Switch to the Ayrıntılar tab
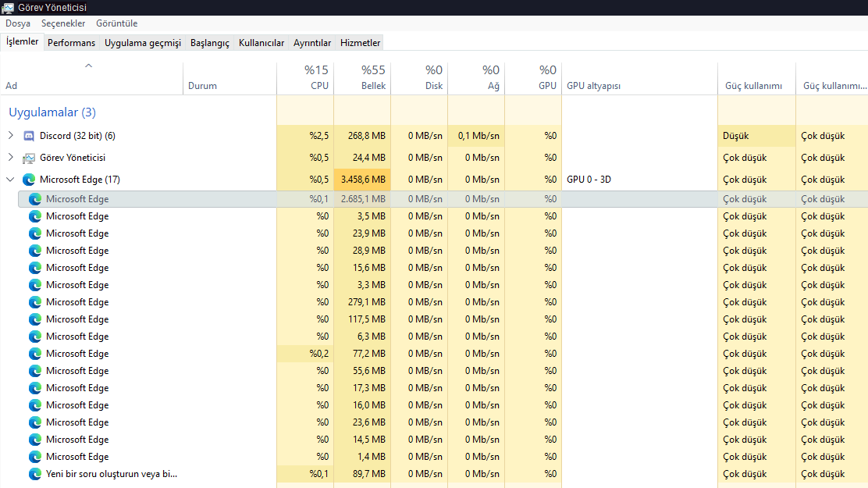 click(312, 43)
